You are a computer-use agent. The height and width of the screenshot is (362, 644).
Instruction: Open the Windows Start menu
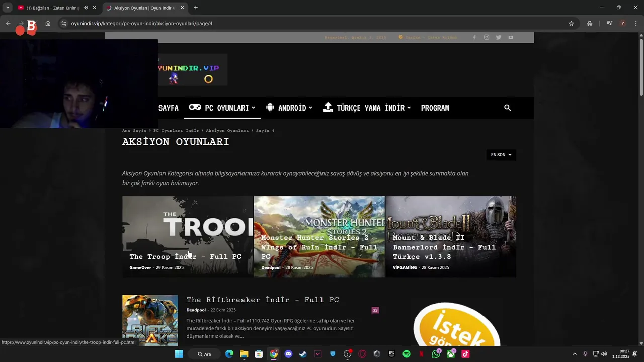point(179,354)
